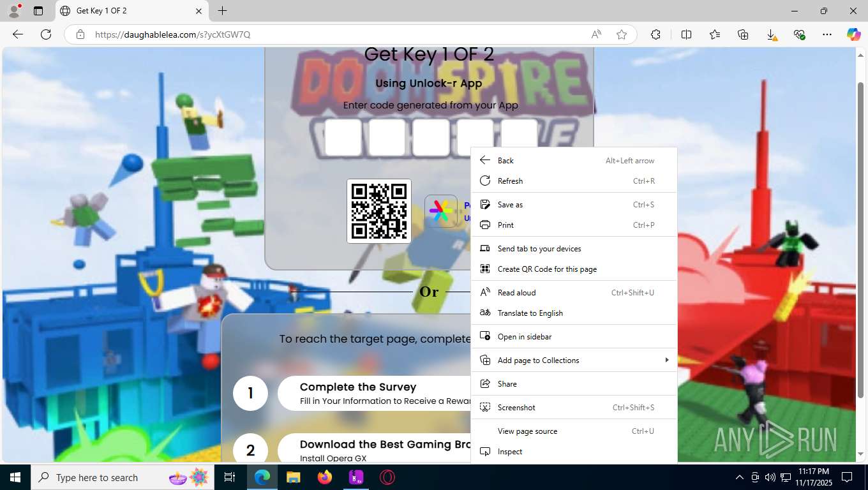This screenshot has width=868, height=490.
Task: Select Translate to English
Action: tap(574, 313)
